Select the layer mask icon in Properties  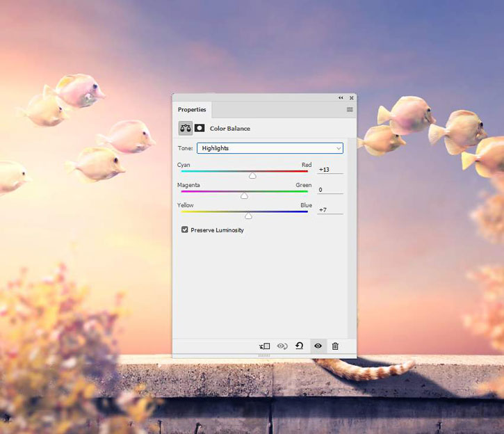click(200, 128)
